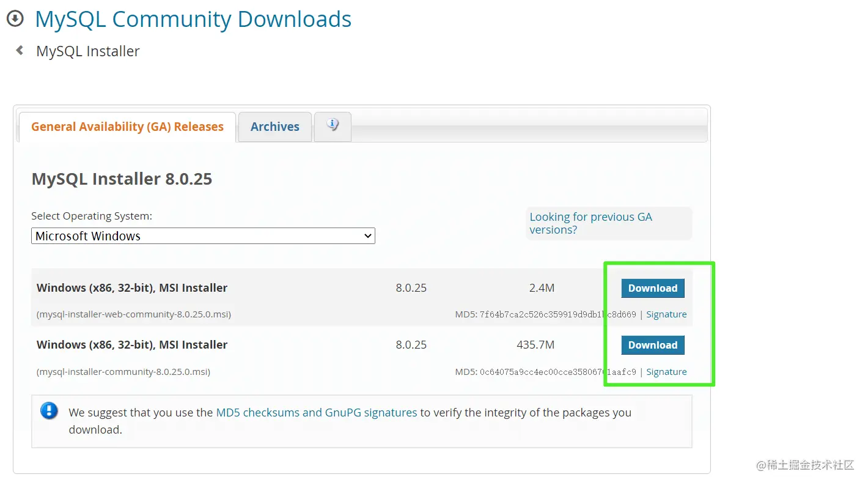Open the Select Operating System dropdown

tap(203, 235)
